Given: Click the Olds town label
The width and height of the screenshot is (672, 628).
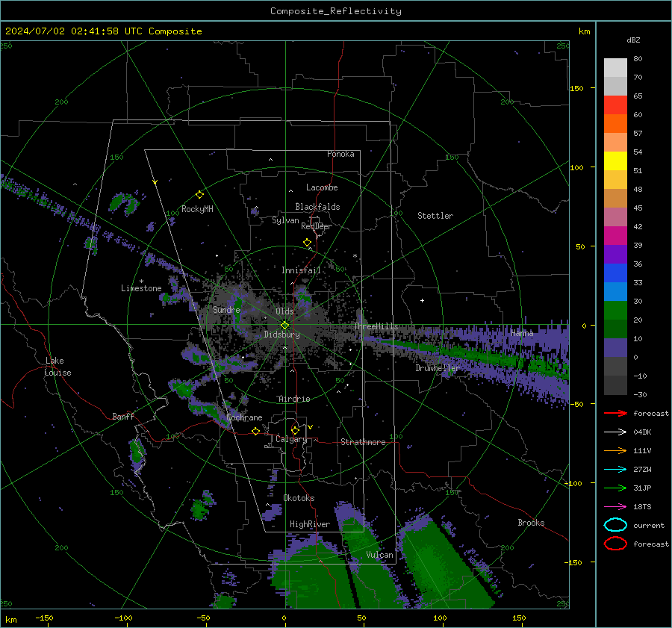Looking at the screenshot, I should [x=284, y=311].
